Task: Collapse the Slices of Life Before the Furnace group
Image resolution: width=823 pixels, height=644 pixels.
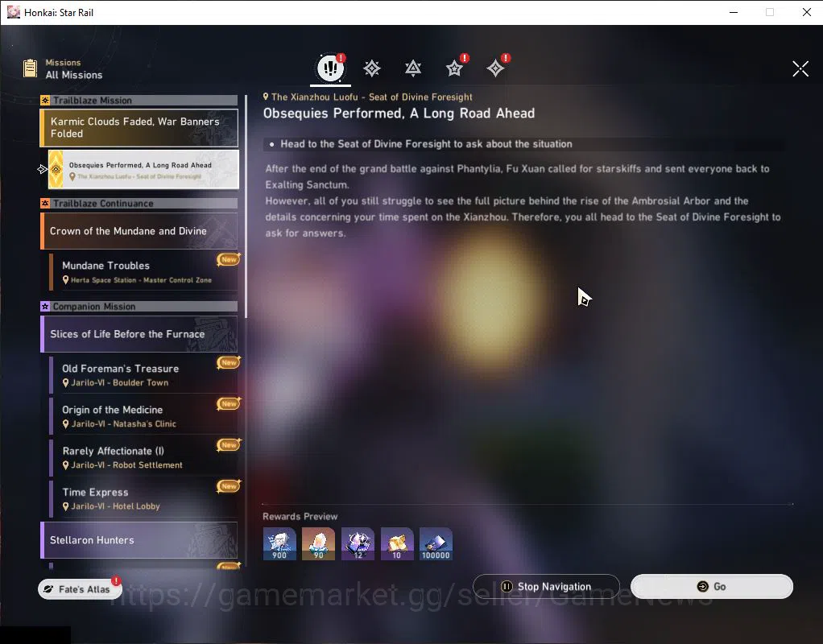Action: [x=139, y=334]
